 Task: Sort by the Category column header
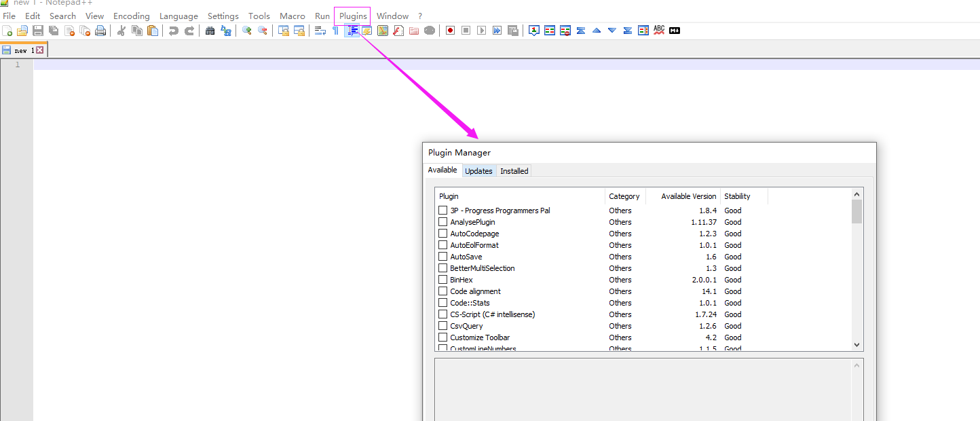coord(625,196)
